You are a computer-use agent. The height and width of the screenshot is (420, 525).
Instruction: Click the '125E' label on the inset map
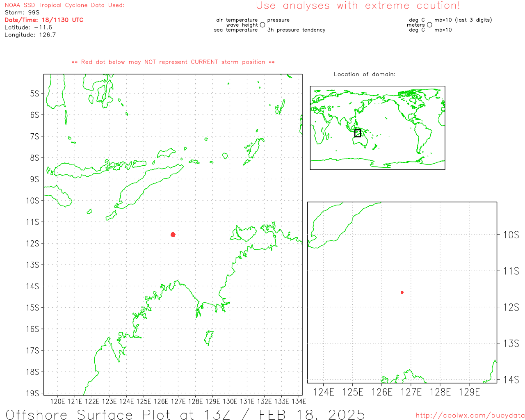(353, 392)
